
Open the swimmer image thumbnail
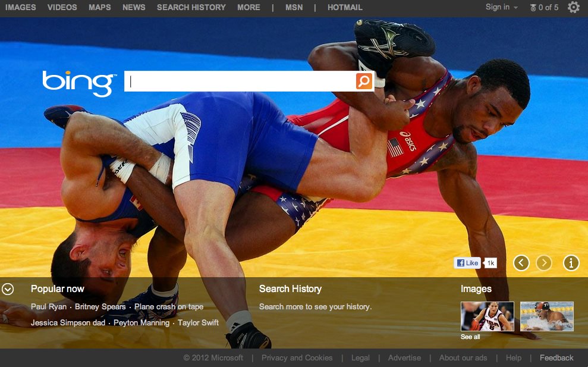point(547,316)
